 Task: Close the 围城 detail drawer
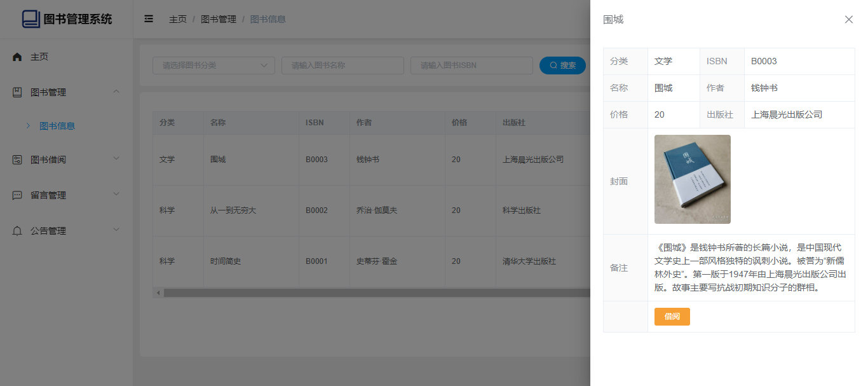pos(848,20)
